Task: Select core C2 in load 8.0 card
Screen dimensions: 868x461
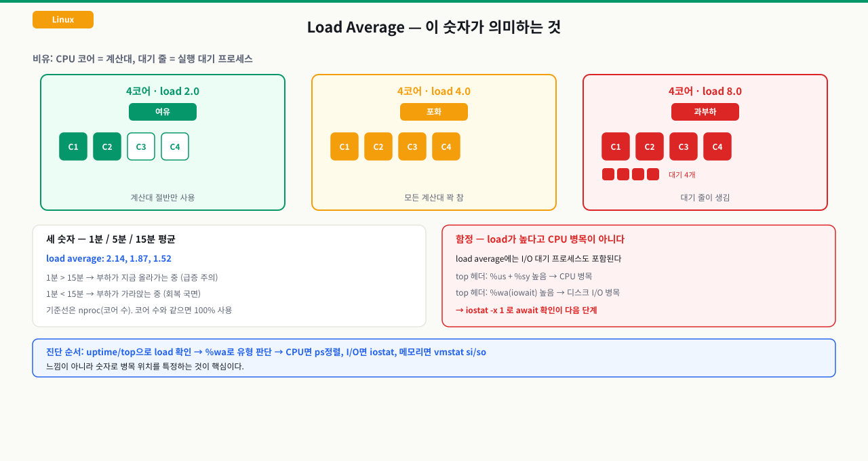Action: [x=650, y=146]
